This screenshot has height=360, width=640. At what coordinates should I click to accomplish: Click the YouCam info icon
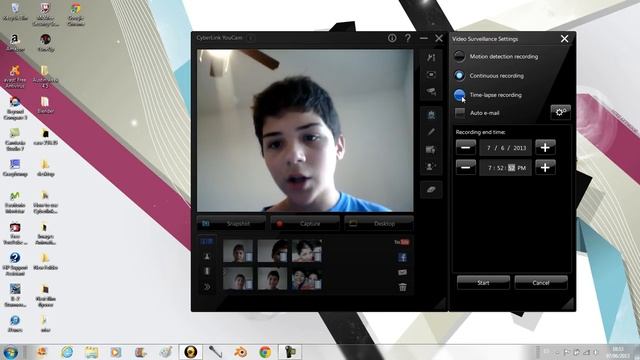point(392,38)
